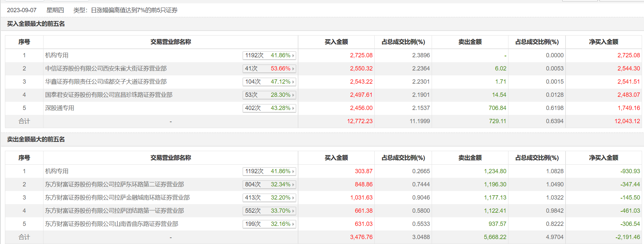This screenshot has height=244, width=644.
Task: Open 东方财富证券拉萨团结路第一证券营业部 link
Action: (x=114, y=211)
